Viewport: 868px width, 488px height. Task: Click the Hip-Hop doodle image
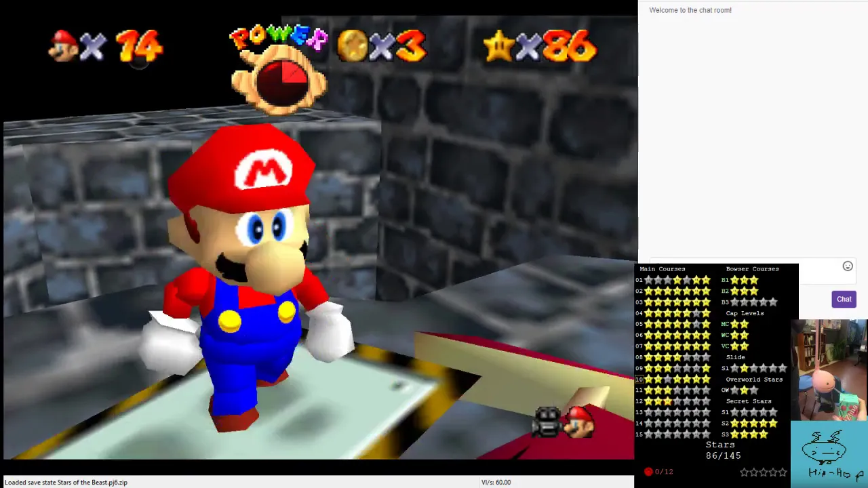pos(829,454)
